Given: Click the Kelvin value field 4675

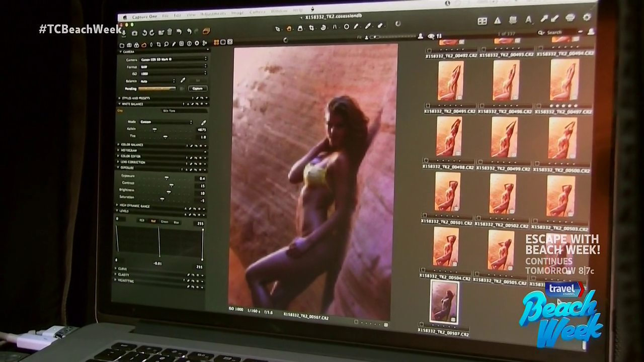Looking at the screenshot, I should click(x=202, y=130).
